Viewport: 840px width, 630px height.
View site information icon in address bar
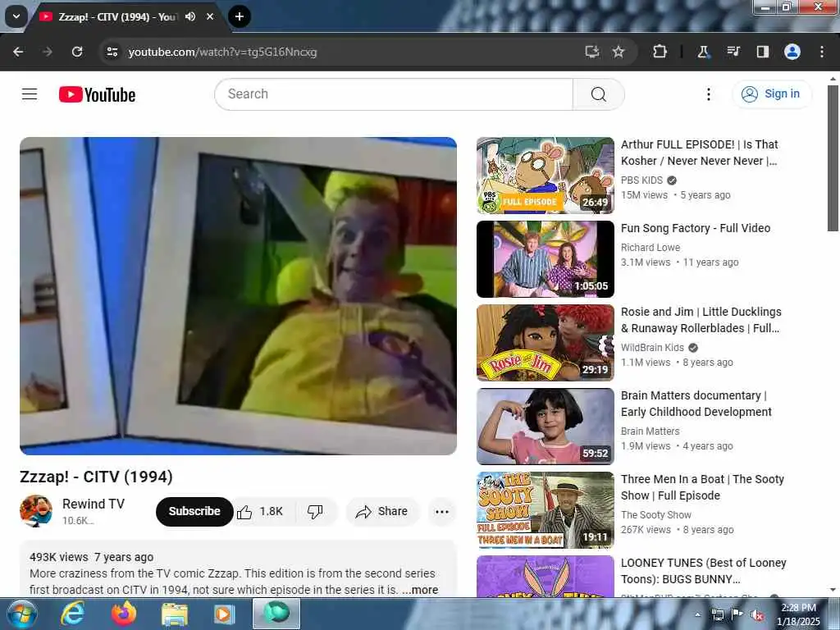(112, 52)
